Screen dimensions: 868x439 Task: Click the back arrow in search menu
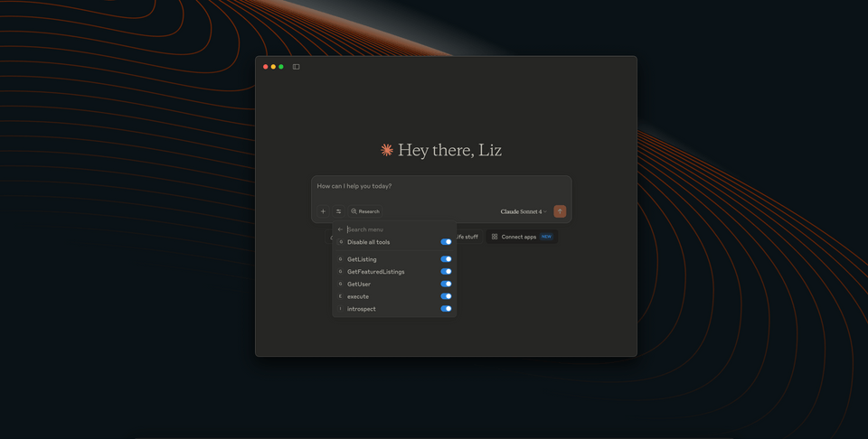click(x=341, y=229)
